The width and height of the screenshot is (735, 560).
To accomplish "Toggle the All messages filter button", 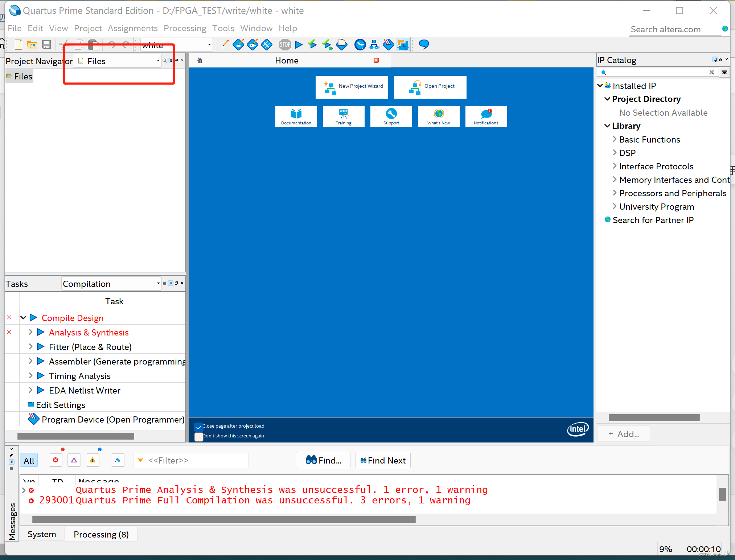I will [29, 461].
